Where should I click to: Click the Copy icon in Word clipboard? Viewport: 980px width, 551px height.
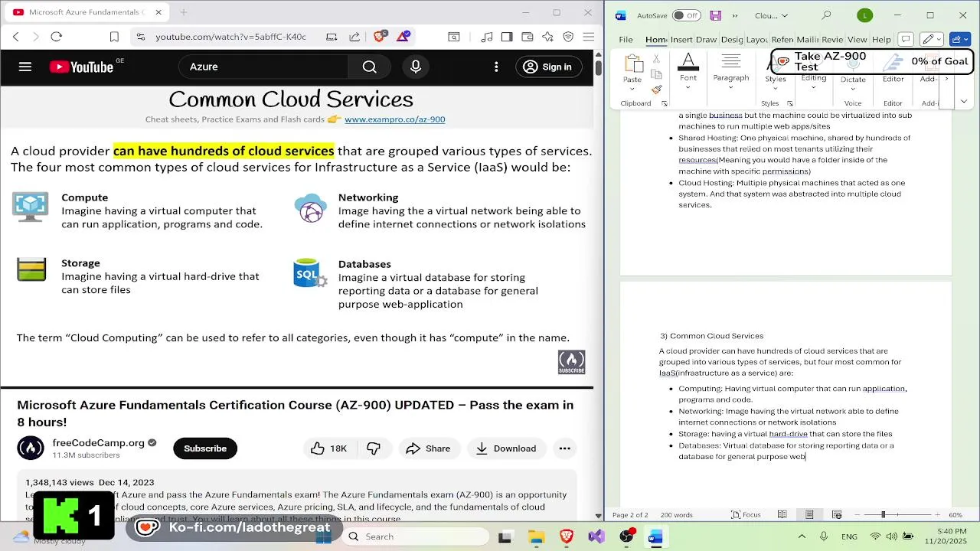(656, 74)
